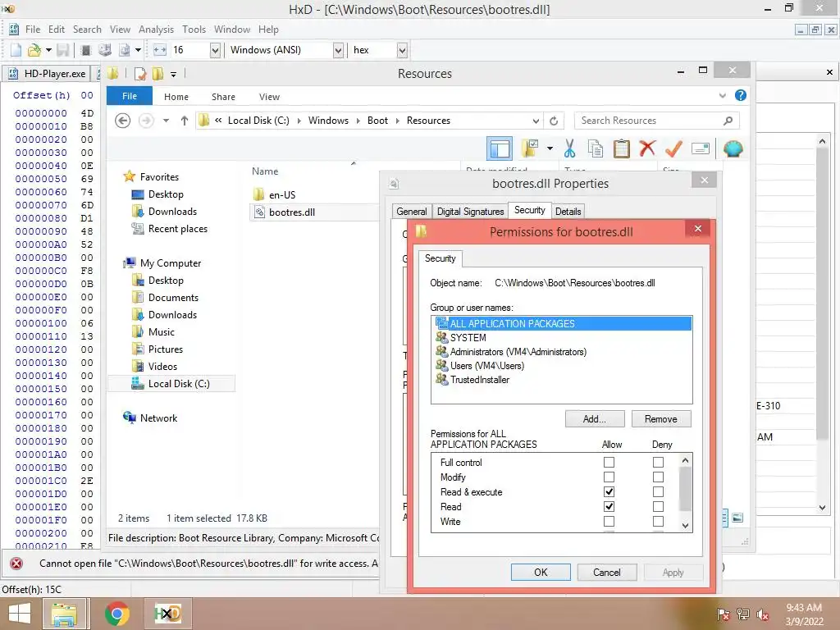The height and width of the screenshot is (630, 840).
Task: Click the Open disk icon in HxD toolbar
Action: click(105, 50)
